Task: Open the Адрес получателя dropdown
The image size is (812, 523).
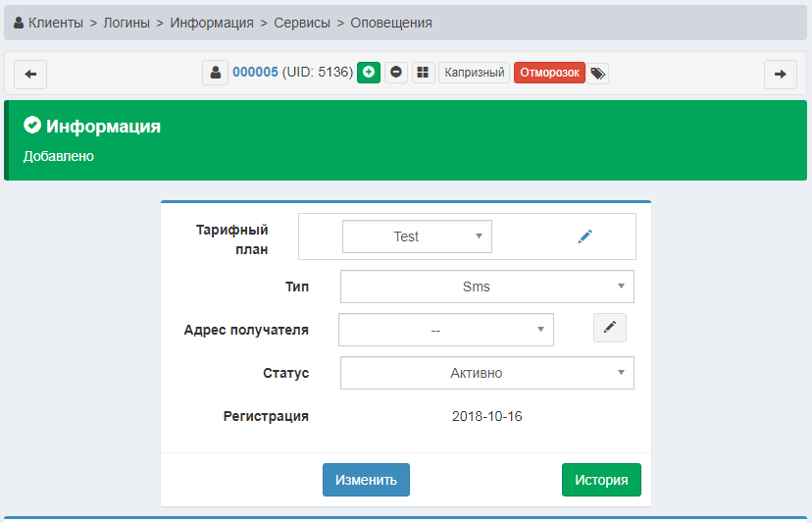Action: pos(445,330)
